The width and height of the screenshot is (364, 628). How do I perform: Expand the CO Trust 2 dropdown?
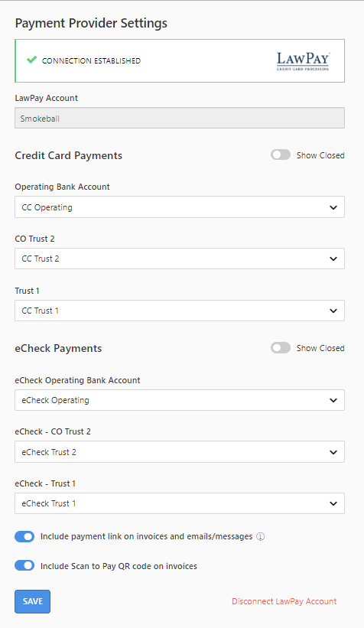[180, 259]
